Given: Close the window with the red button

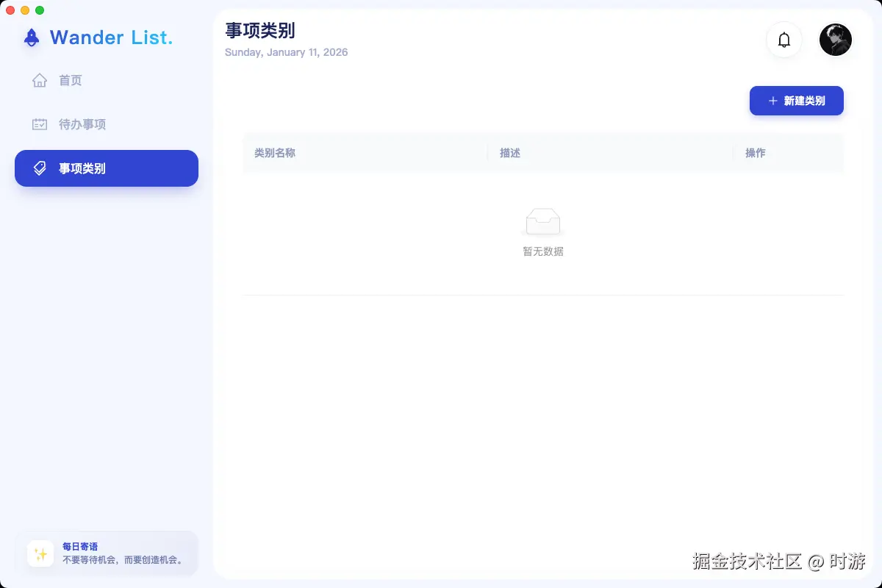Looking at the screenshot, I should 10,10.
